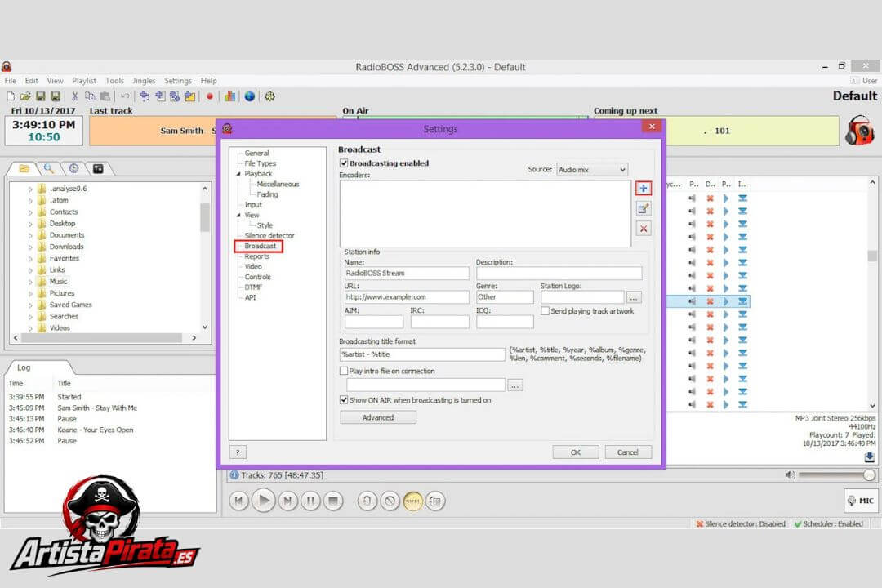Screen dimensions: 882x588
Task: Collapse the Playback tree node
Action: pyautogui.click(x=238, y=174)
